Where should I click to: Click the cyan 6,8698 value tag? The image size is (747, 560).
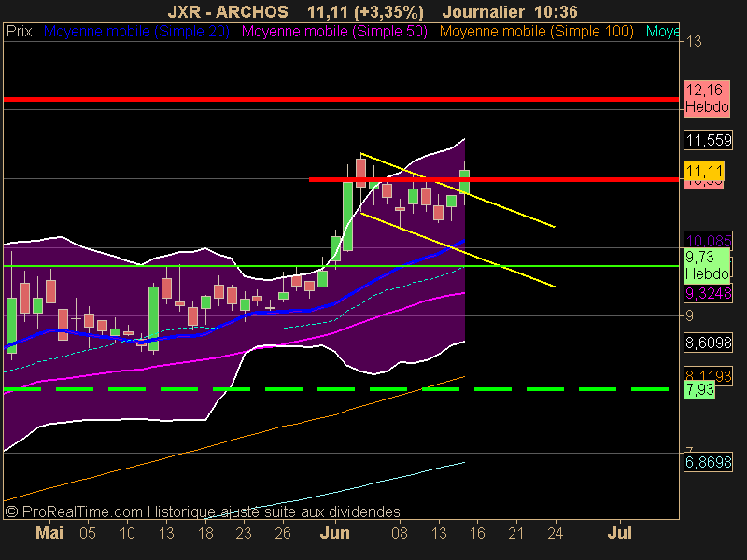click(709, 462)
